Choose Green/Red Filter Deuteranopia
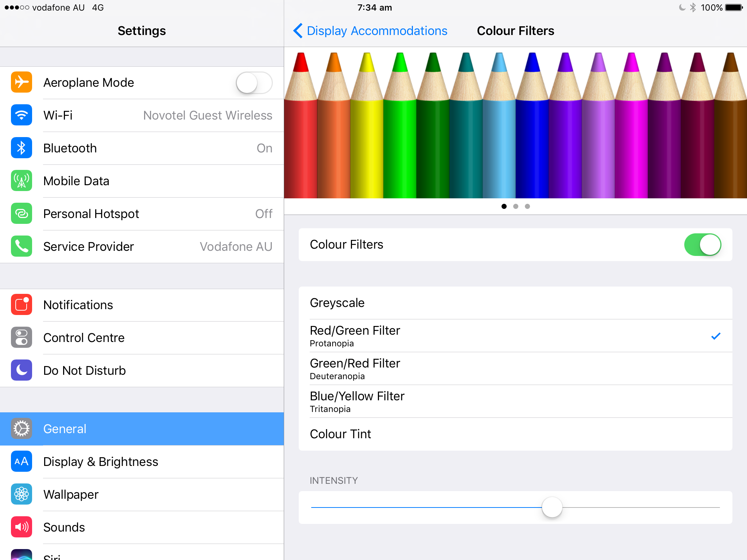Image resolution: width=747 pixels, height=560 pixels. click(x=515, y=369)
